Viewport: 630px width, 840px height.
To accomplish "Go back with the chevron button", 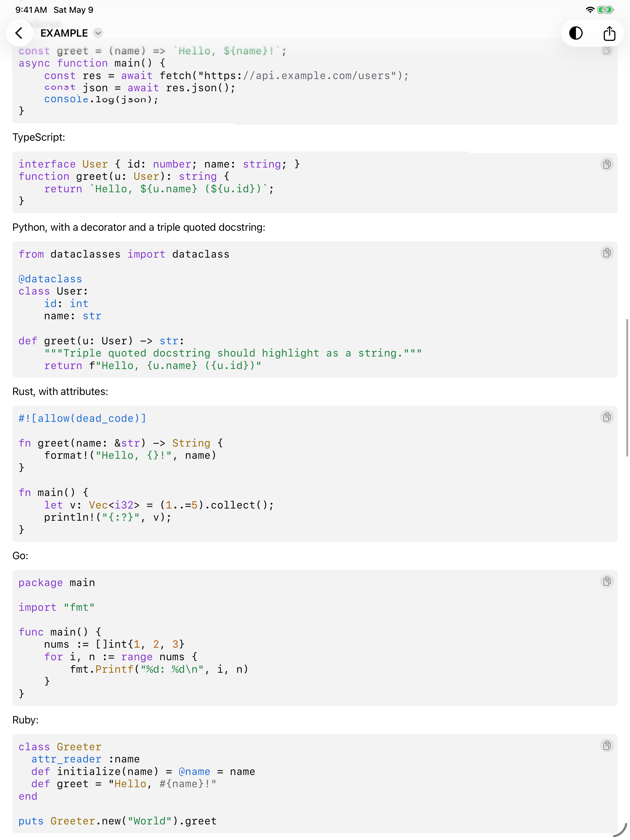I will (x=19, y=33).
